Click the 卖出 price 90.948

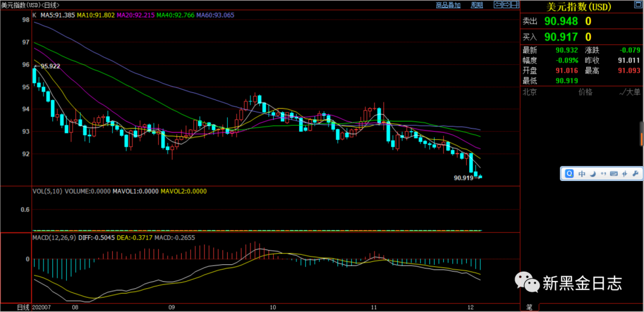coord(561,21)
